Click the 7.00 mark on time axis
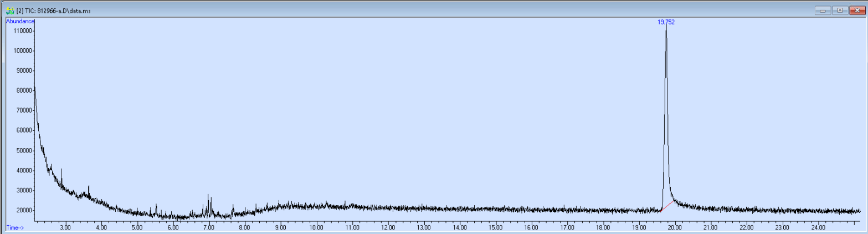The width and height of the screenshot is (868, 234). [209, 227]
